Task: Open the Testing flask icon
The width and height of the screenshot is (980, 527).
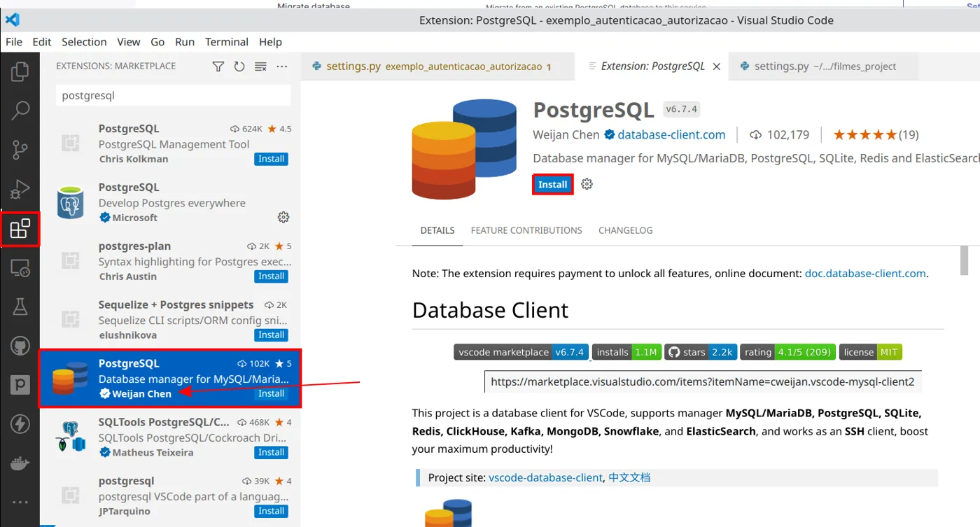Action: pos(20,307)
